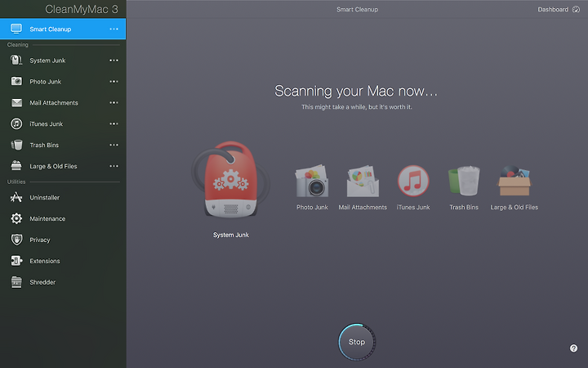Click the red iTunes Junk icon in main panel
The height and width of the screenshot is (368, 588).
pos(413,181)
